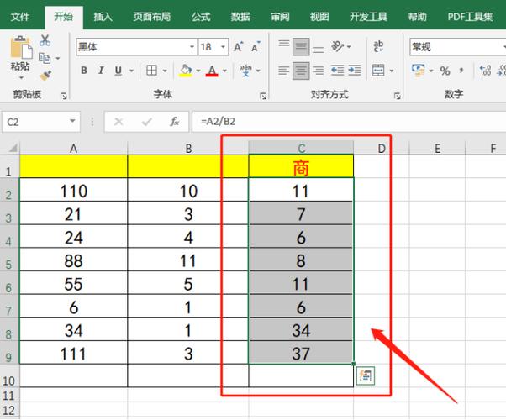Image resolution: width=506 pixels, height=420 pixels.
Task: Open the font name dropdown 黑体
Action: coord(192,47)
